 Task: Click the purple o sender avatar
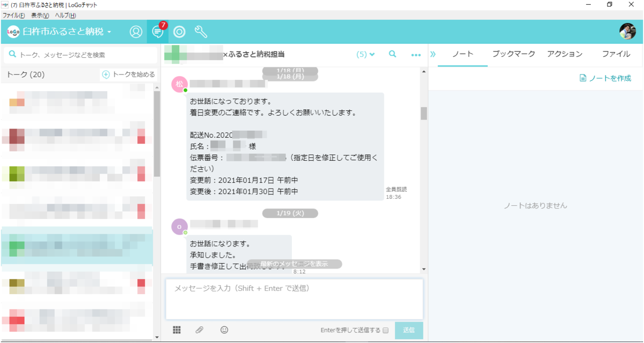179,227
